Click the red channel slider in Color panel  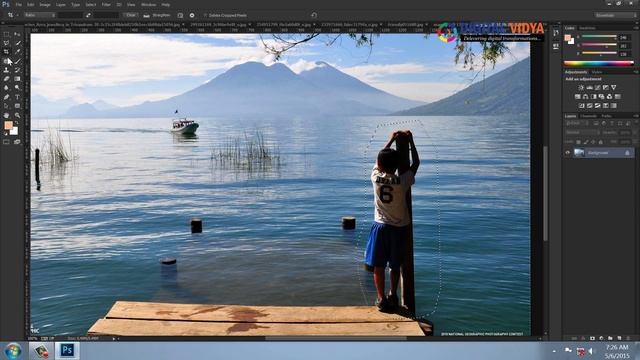tap(599, 36)
